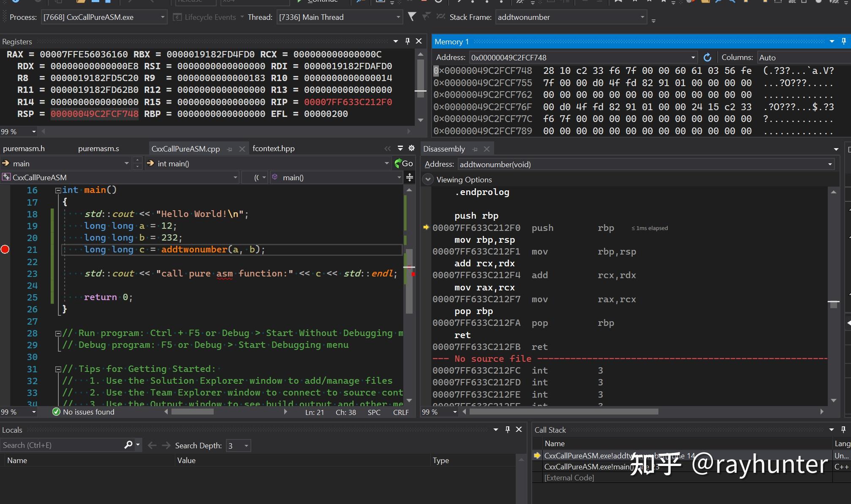Viewport: 851px width, 504px height.
Task: Click the Stop Debugging red square icon
Action: (x=424, y=2)
